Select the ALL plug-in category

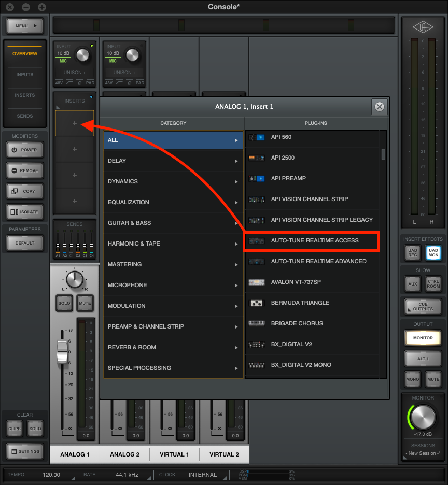click(173, 140)
